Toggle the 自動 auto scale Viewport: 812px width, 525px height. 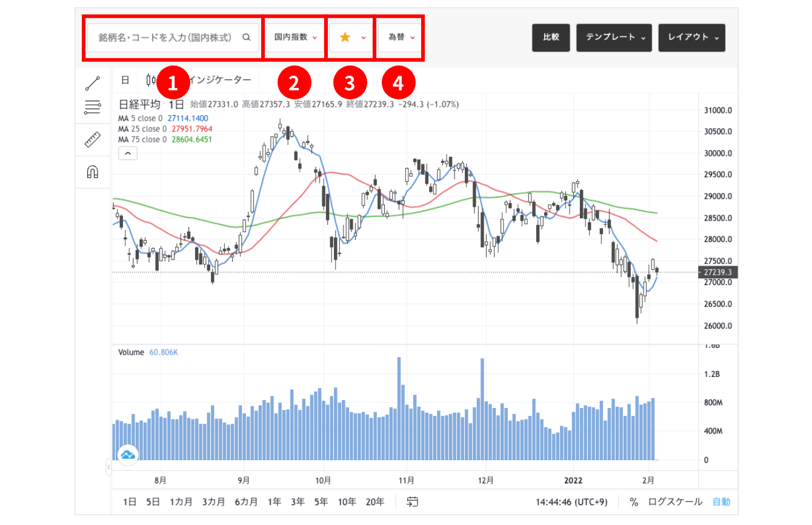pyautogui.click(x=721, y=502)
